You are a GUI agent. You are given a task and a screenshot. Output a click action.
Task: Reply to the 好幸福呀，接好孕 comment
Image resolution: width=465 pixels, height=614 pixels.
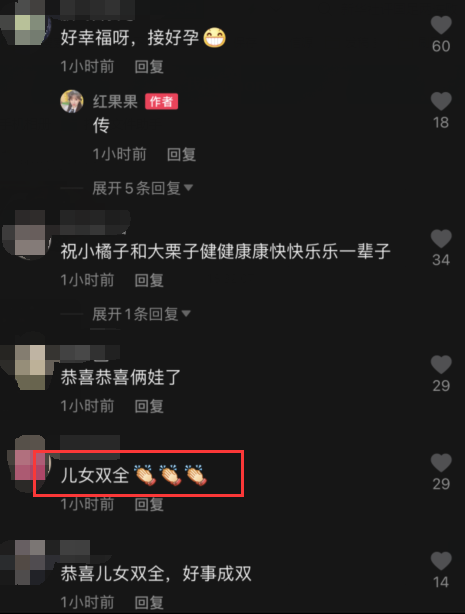coord(149,67)
